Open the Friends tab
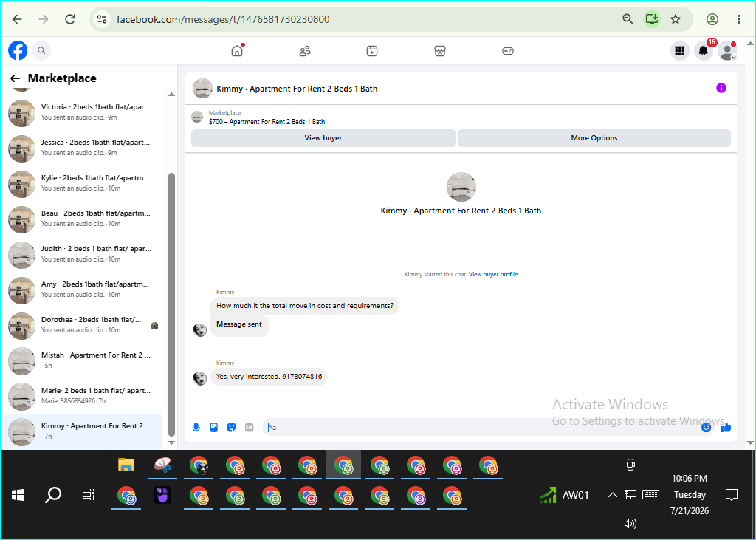Screen dimensions: 756x540 [305, 51]
